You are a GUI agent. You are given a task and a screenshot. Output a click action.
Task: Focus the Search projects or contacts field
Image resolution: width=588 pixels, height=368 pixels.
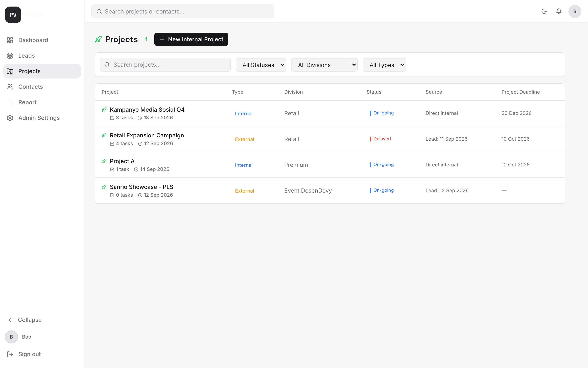coord(183,11)
